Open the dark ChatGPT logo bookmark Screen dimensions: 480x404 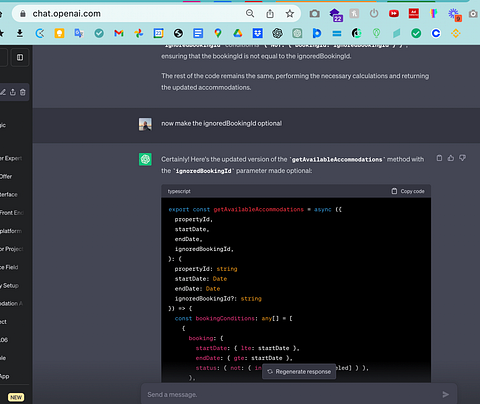tap(277, 33)
